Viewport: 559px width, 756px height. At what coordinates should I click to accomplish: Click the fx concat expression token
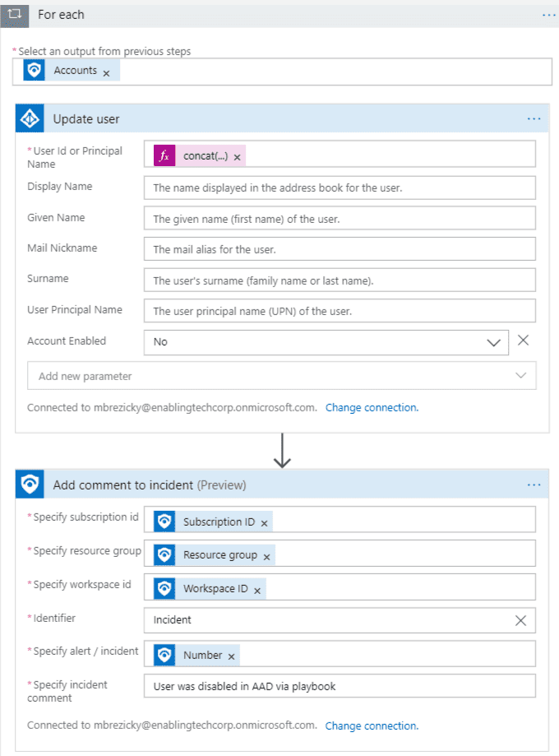click(x=200, y=155)
